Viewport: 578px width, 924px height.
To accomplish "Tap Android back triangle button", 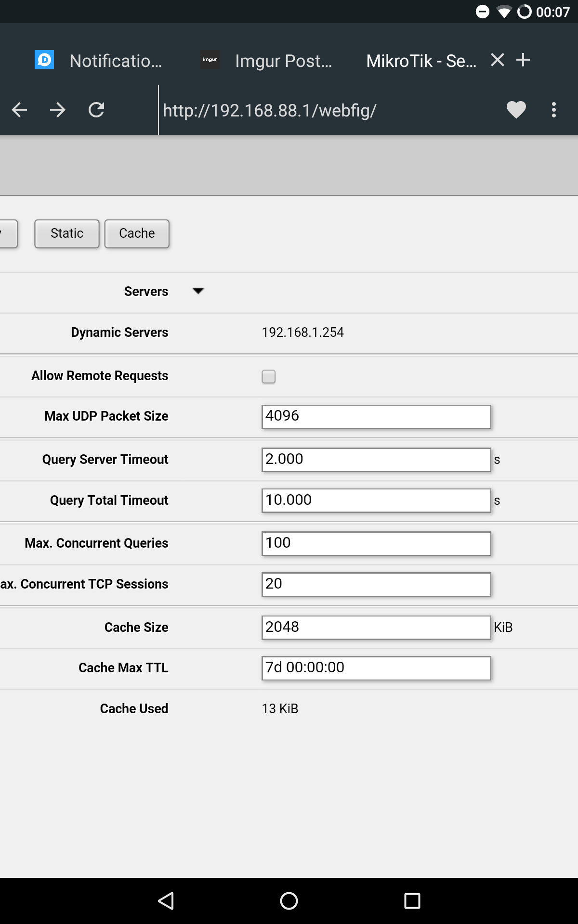I will pyautogui.click(x=166, y=901).
